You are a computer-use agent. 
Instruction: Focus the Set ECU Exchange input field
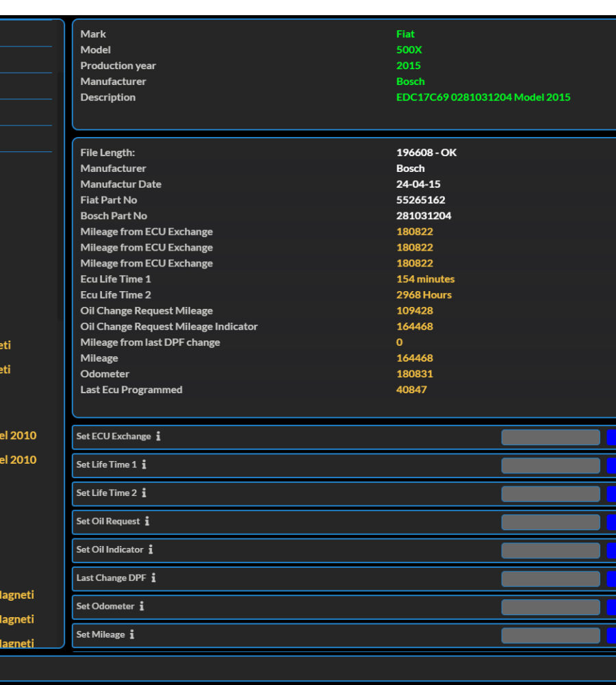coord(550,437)
